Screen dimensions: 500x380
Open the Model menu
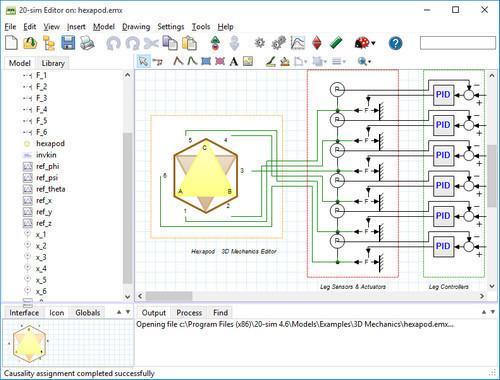tap(104, 27)
